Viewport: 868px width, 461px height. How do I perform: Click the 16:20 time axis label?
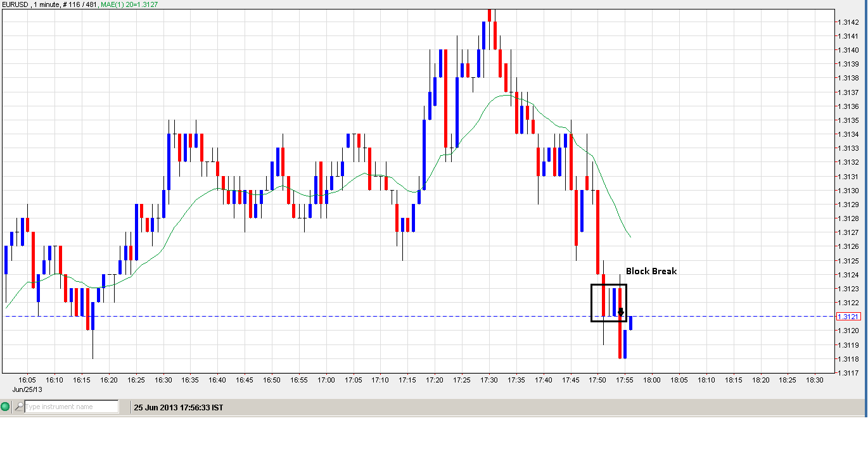(109, 380)
